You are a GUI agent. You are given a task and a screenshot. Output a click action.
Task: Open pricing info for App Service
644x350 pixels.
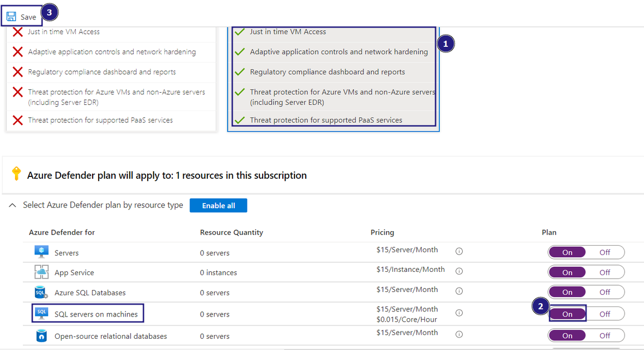(459, 271)
